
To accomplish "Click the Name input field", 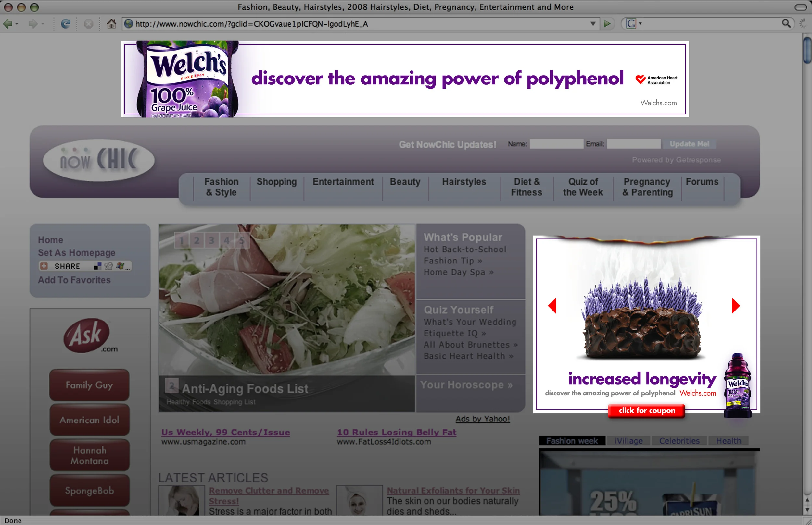I will pyautogui.click(x=556, y=144).
